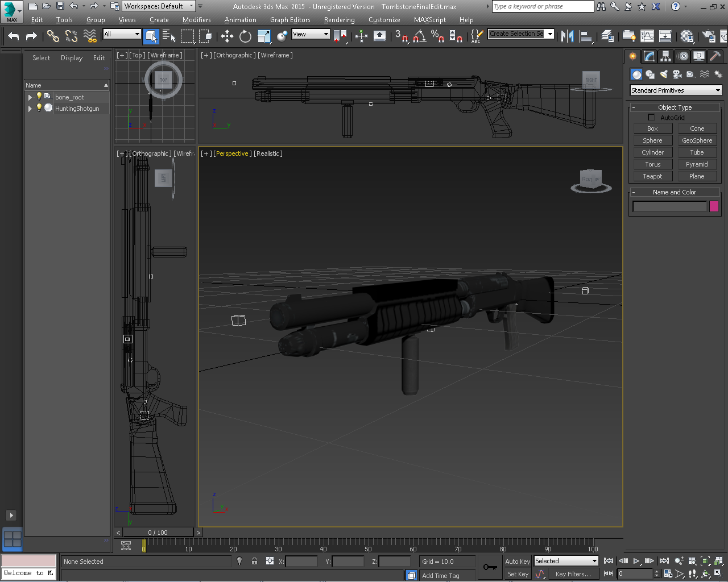This screenshot has width=728, height=582.
Task: Select the Lights category icon
Action: coord(664,74)
